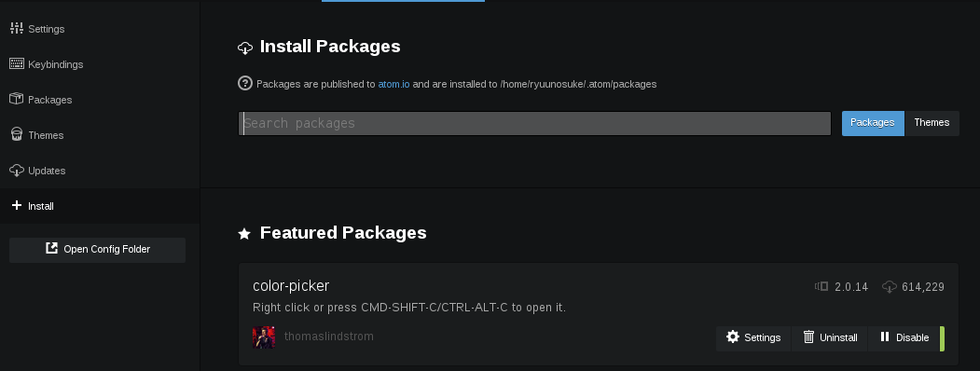Screen dimensions: 980x371
Task: Click the plus icon next to Install
Action: [x=17, y=205]
